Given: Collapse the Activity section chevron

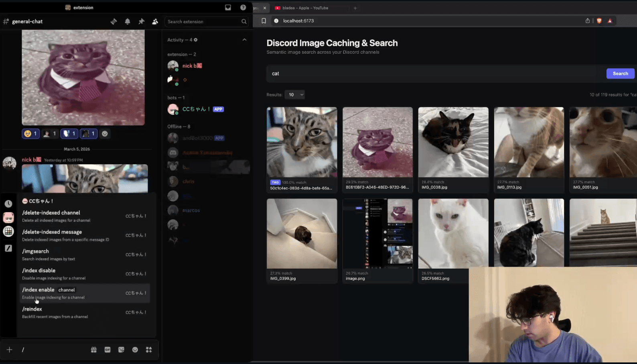Looking at the screenshot, I should coord(244,40).
